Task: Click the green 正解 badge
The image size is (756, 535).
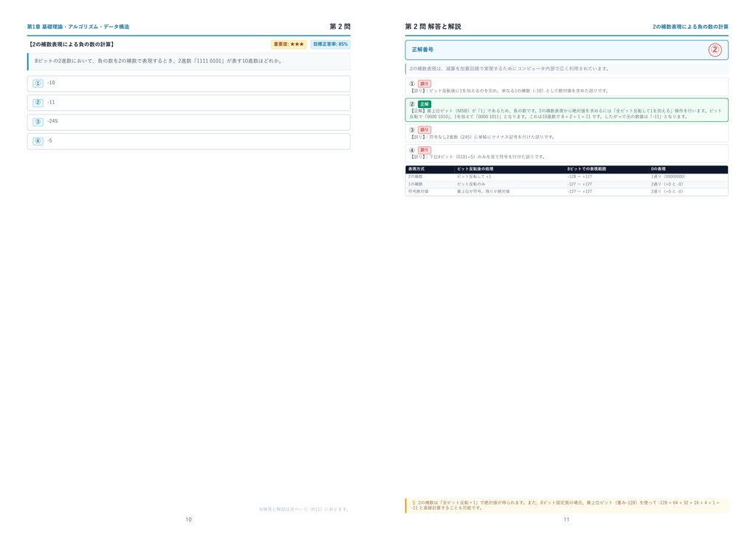Action: [x=425, y=104]
